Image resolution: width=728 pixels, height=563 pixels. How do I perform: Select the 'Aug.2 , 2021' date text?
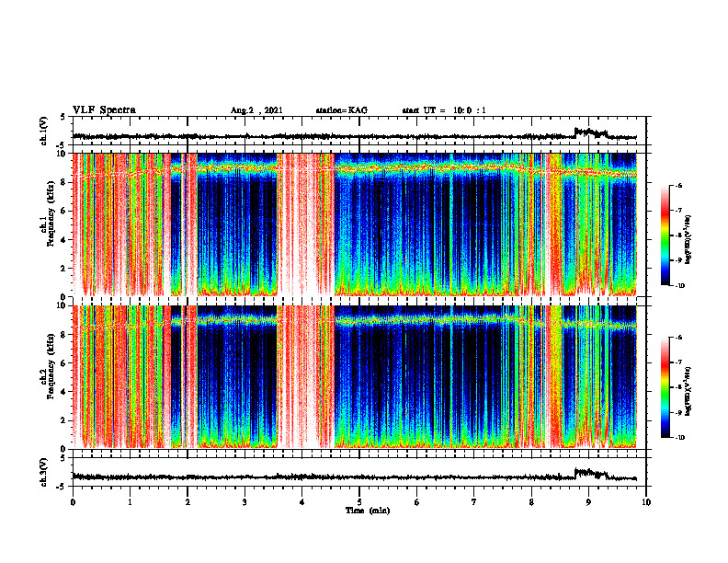[256, 110]
